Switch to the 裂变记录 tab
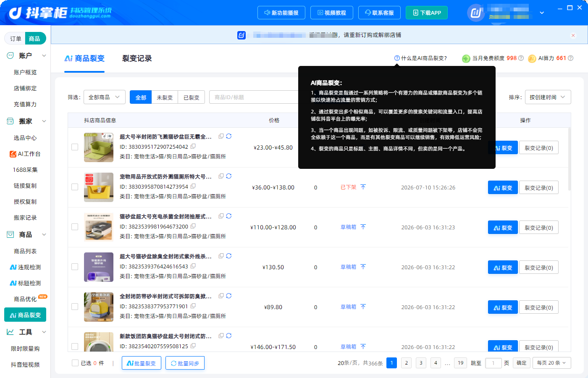The image size is (588, 378). (x=137, y=58)
